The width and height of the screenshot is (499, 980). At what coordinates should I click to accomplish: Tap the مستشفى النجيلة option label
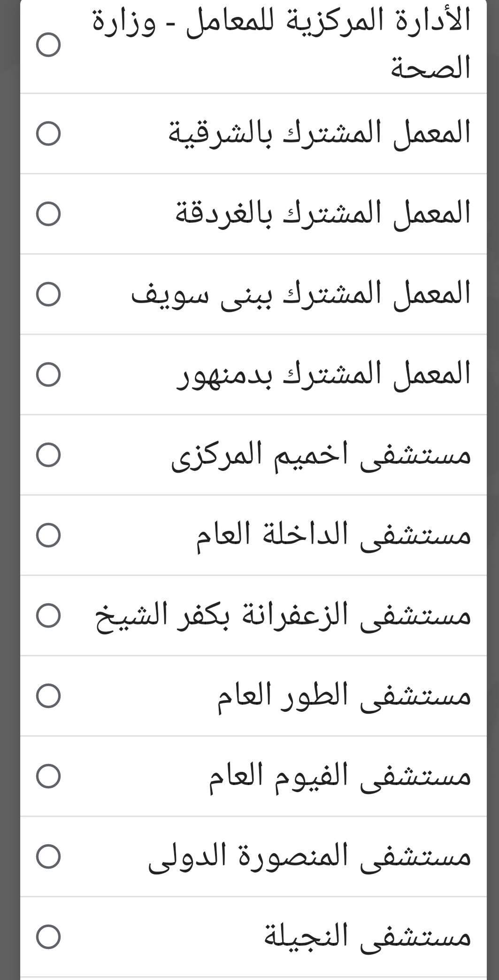[x=368, y=937]
